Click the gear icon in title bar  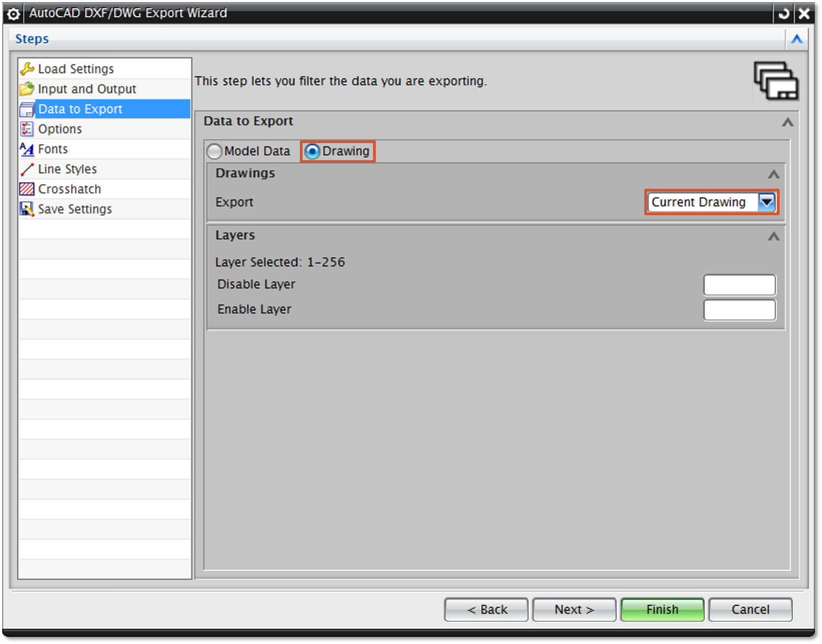[x=14, y=13]
